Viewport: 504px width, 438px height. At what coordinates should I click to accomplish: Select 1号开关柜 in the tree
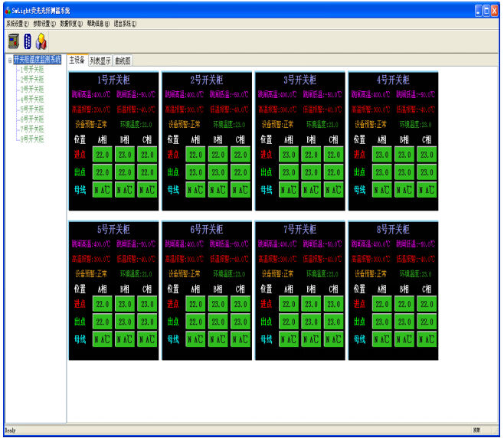click(32, 70)
